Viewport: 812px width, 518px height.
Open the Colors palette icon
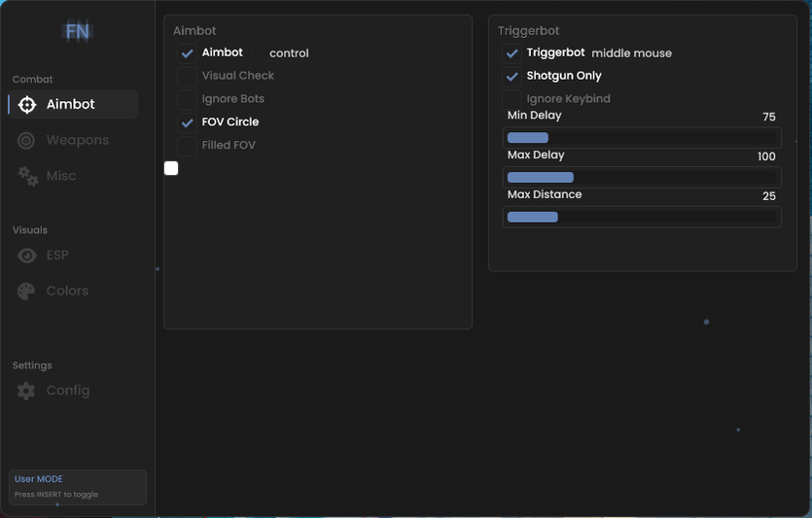26,292
